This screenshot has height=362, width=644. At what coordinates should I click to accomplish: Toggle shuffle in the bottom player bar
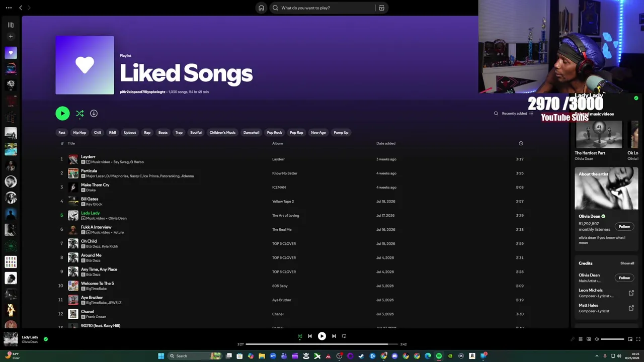(300, 336)
